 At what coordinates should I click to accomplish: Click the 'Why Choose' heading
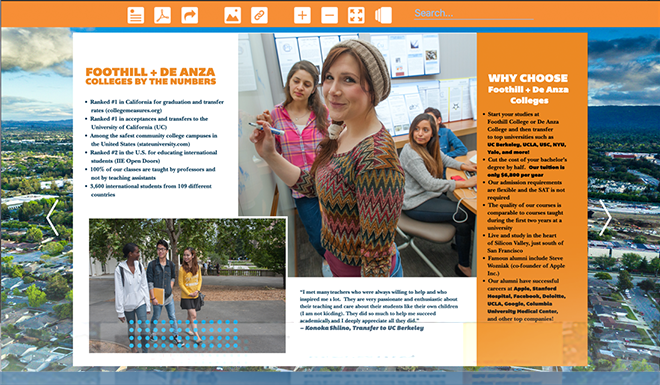(528, 78)
